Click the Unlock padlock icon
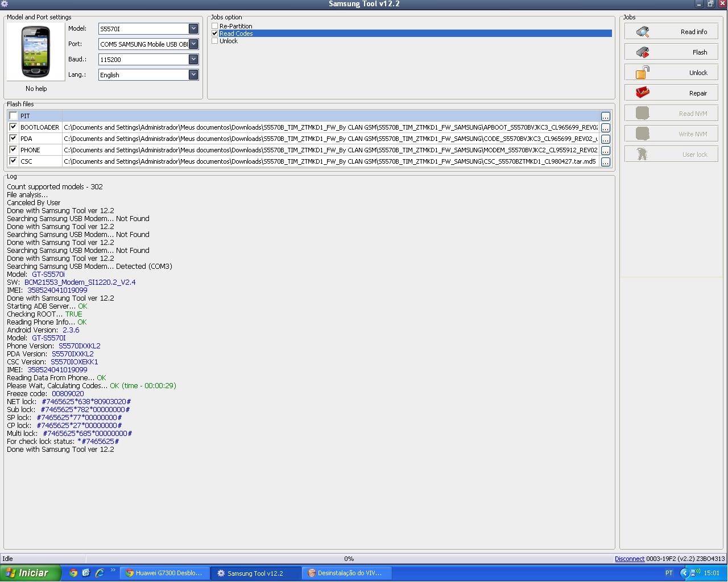 (x=643, y=72)
